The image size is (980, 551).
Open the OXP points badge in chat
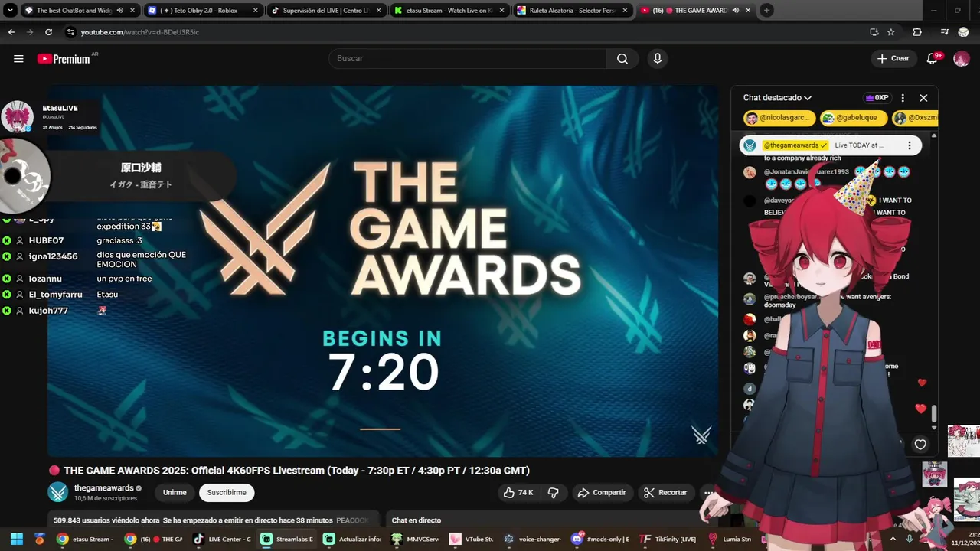[877, 98]
